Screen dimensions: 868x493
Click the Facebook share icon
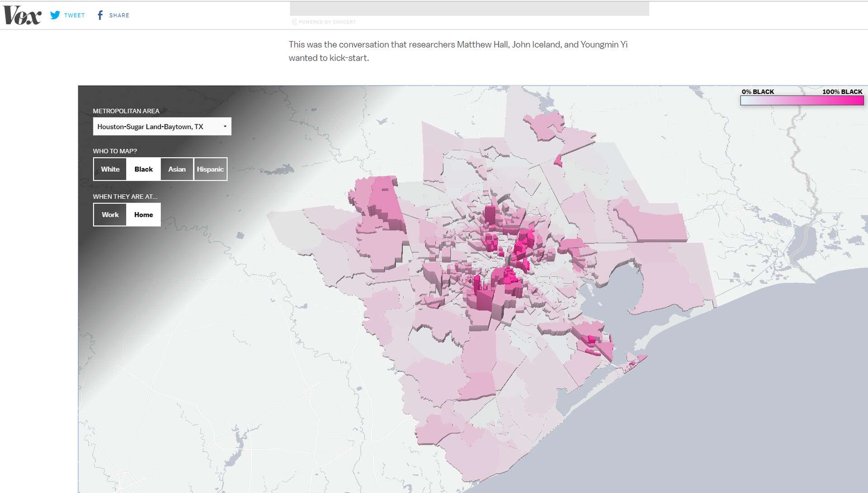(100, 14)
